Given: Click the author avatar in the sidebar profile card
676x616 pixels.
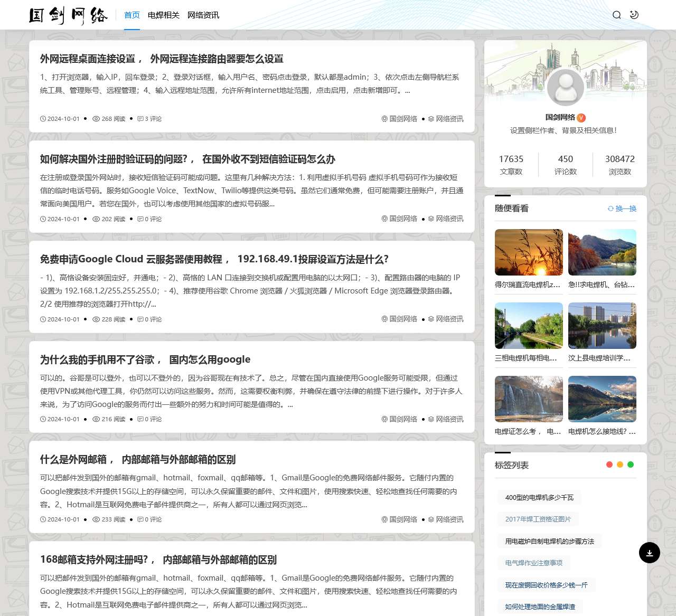Looking at the screenshot, I should point(566,87).
